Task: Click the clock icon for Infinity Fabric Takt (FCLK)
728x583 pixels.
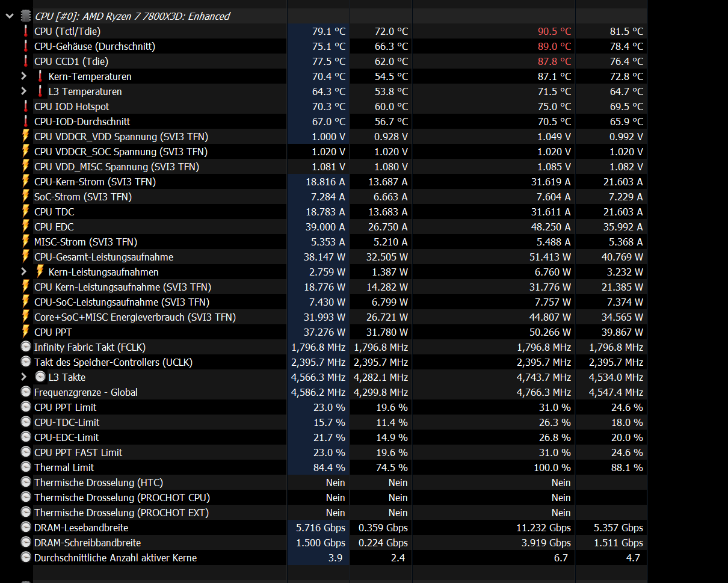Action: click(26, 347)
